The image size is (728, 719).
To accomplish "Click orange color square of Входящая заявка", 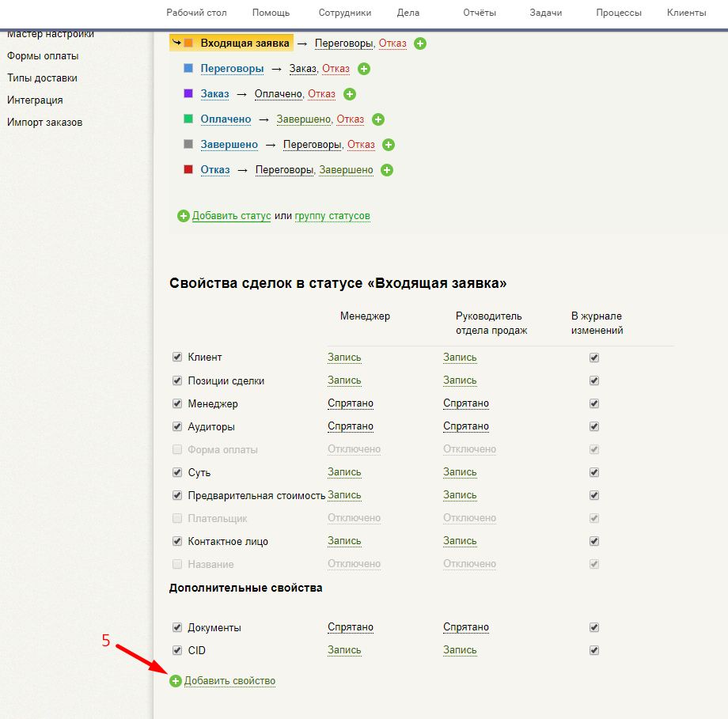I will (188, 44).
